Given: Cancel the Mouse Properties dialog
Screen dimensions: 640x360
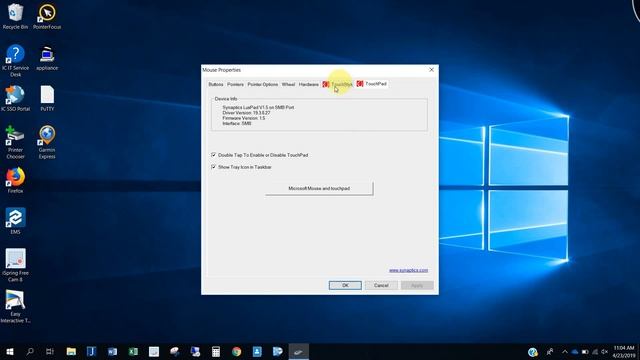Looking at the screenshot, I should [381, 285].
